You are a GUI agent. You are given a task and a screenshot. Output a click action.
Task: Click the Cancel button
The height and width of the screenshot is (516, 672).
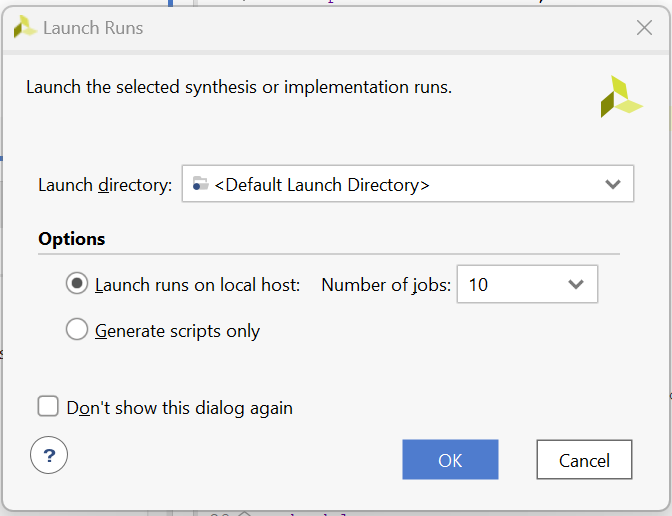(584, 459)
